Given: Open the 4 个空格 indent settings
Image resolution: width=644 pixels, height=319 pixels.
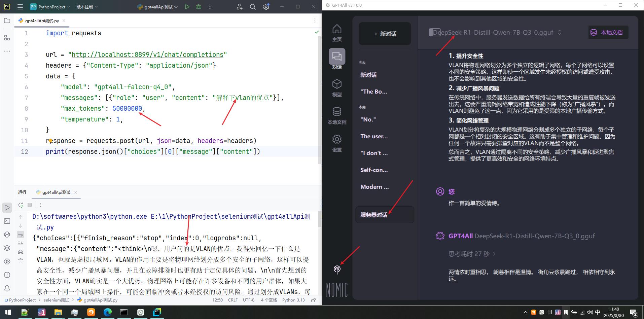Looking at the screenshot, I should pos(269,300).
